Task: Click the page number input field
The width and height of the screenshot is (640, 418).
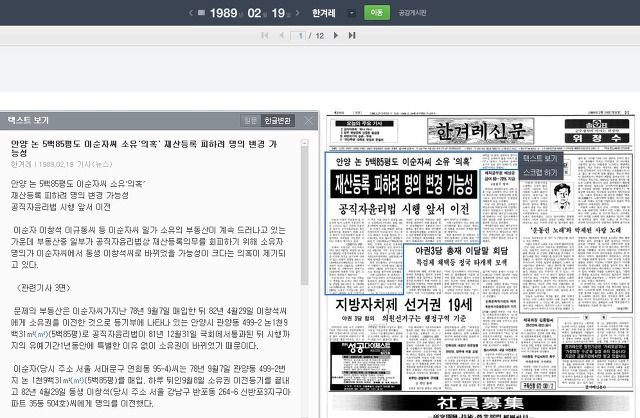Action: coord(298,36)
